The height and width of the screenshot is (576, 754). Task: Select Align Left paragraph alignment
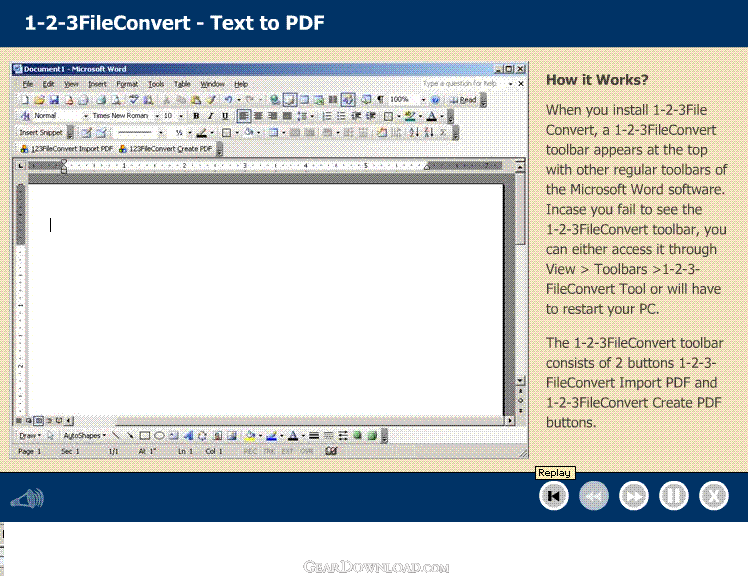[244, 116]
